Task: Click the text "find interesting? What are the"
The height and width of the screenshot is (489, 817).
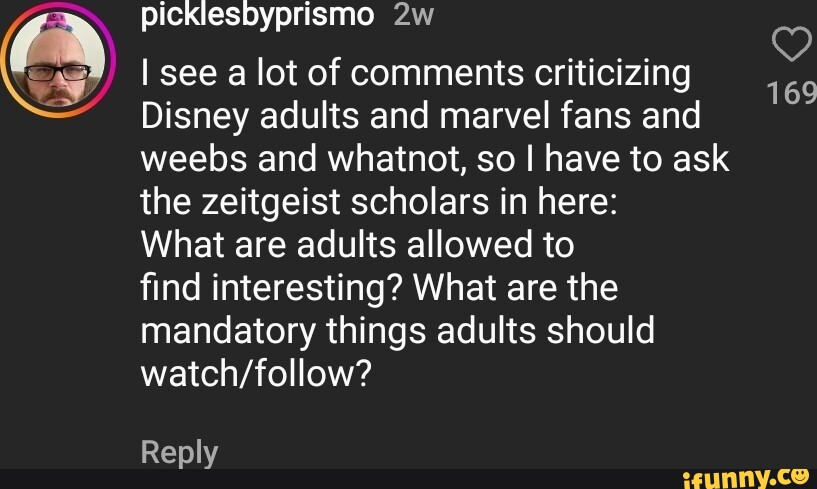Action: 380,289
